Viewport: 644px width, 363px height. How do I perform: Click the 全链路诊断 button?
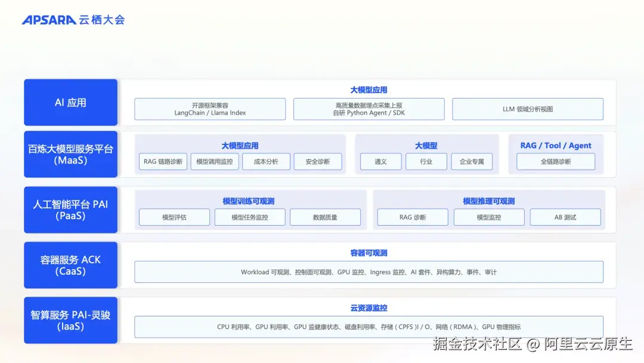[x=555, y=161]
